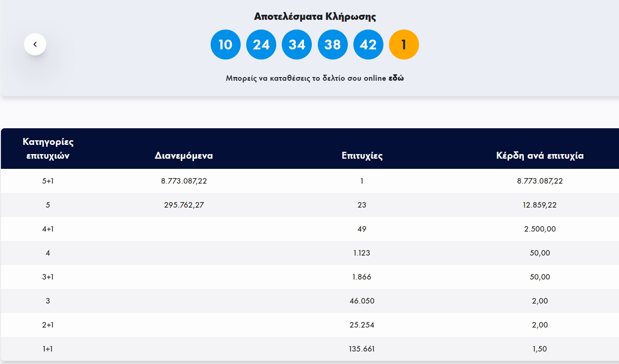Click the blue ball number 42
Screen dimensions: 619x364
click(368, 45)
